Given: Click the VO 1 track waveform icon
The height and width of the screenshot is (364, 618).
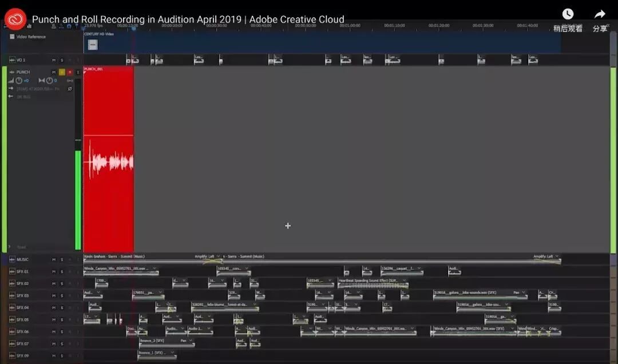Looking at the screenshot, I should [x=12, y=60].
